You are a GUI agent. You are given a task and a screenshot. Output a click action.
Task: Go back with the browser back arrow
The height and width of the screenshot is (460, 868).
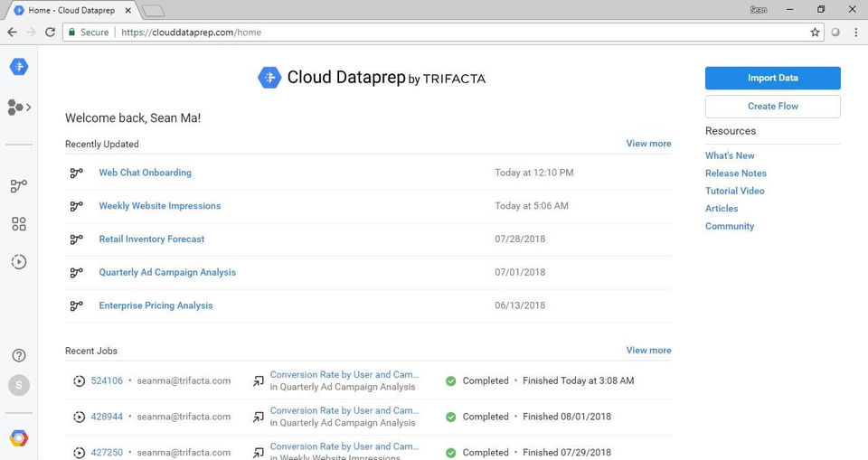pyautogui.click(x=12, y=33)
